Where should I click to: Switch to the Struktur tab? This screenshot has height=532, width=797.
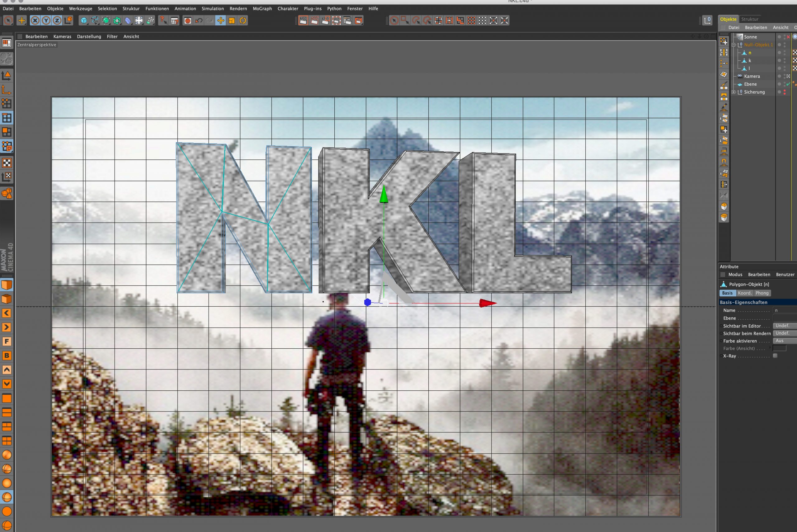[749, 19]
